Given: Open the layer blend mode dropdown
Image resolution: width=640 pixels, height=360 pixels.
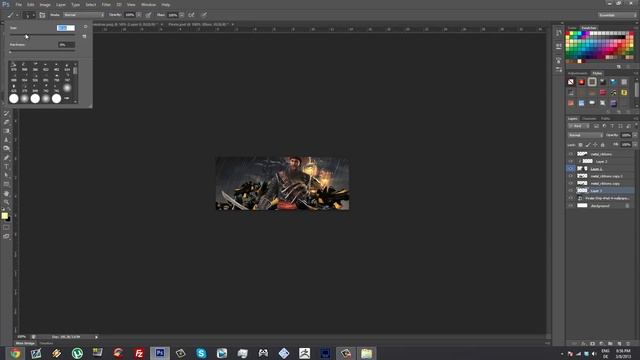Looking at the screenshot, I should (x=585, y=135).
